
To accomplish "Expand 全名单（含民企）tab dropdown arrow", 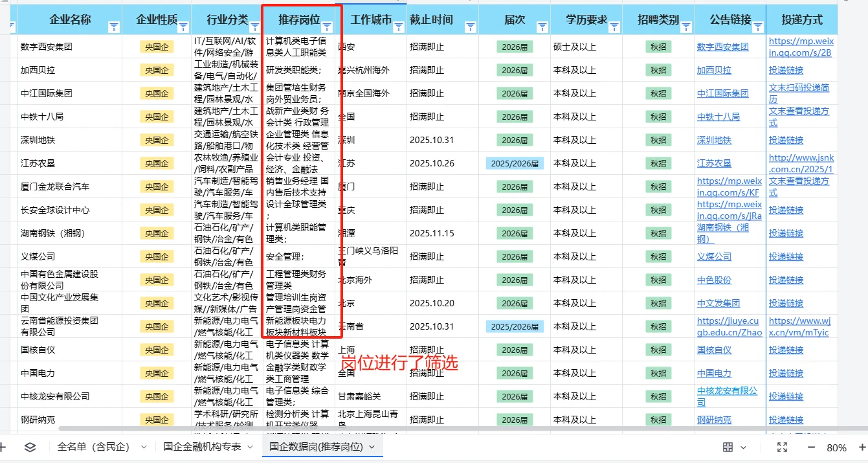I will pyautogui.click(x=143, y=447).
